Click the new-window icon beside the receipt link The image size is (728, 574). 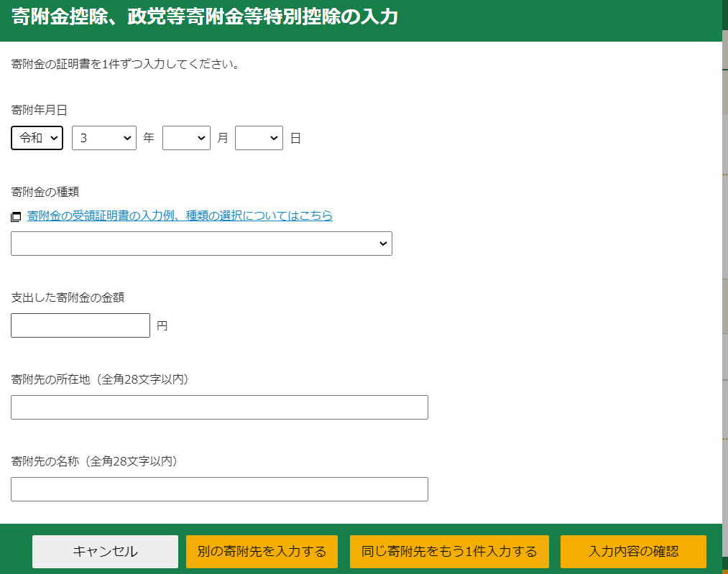tap(17, 216)
